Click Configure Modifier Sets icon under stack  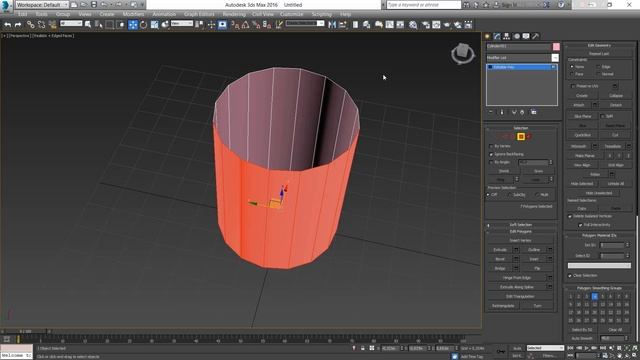(x=533, y=112)
